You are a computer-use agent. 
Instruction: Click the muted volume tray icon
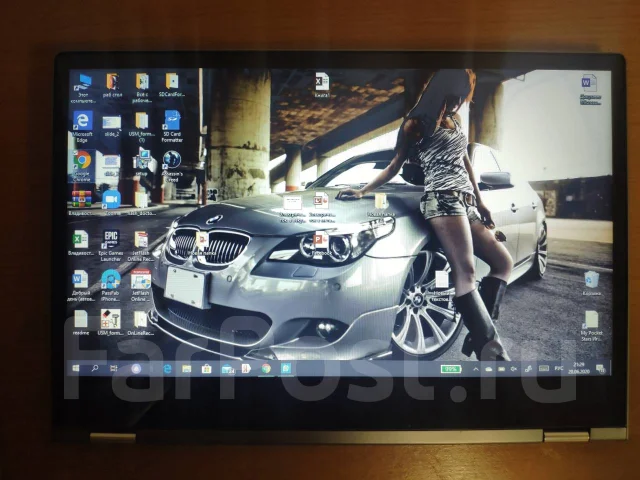coord(514,369)
